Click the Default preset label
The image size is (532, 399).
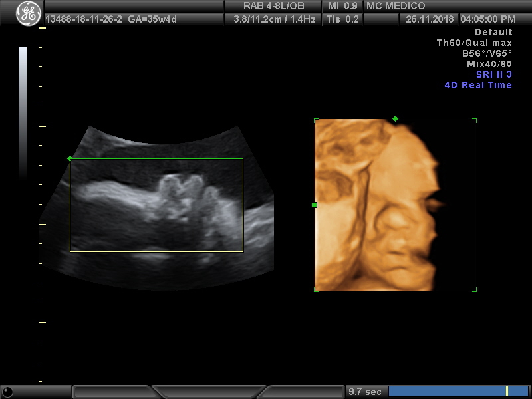coord(493,32)
